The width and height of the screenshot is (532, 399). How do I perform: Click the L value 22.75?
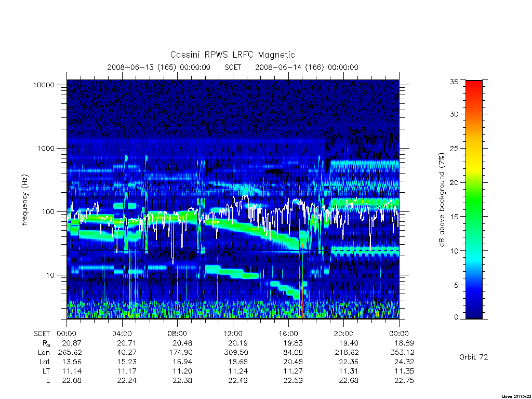click(404, 380)
